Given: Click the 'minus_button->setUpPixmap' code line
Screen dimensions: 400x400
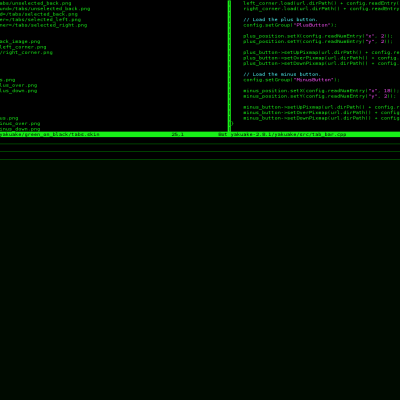Looking at the screenshot, I should tap(321, 107).
